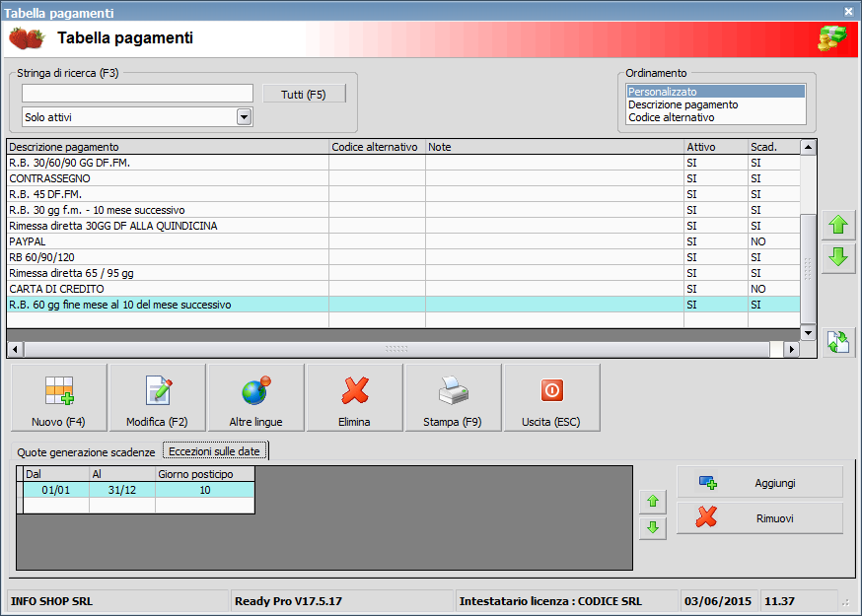The height and width of the screenshot is (616, 862).
Task: Click horizontal scroll right arrow
Action: [x=792, y=349]
